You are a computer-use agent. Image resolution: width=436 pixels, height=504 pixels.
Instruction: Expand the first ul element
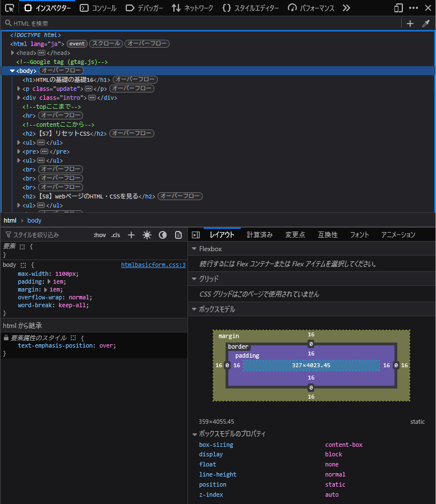coord(19,142)
